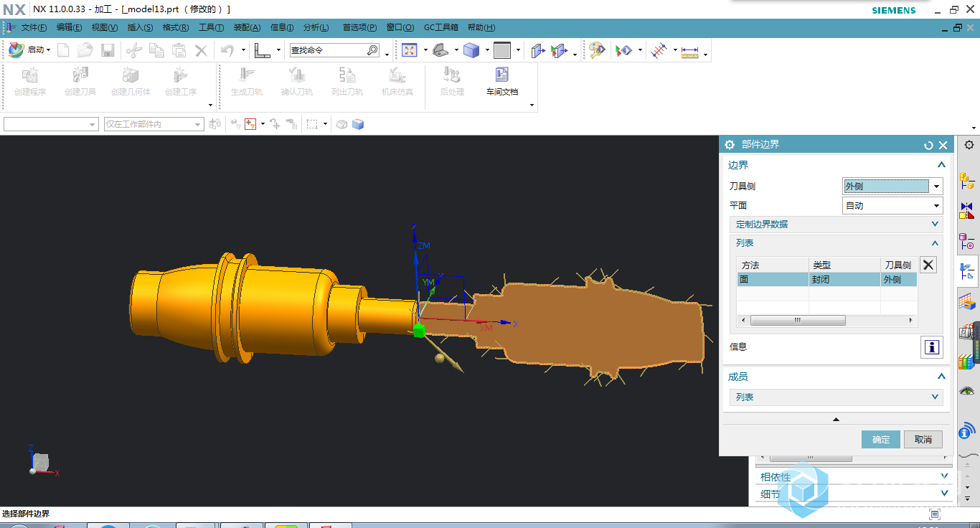Remove list entry with the X button
This screenshot has height=528, width=980.
[x=928, y=265]
